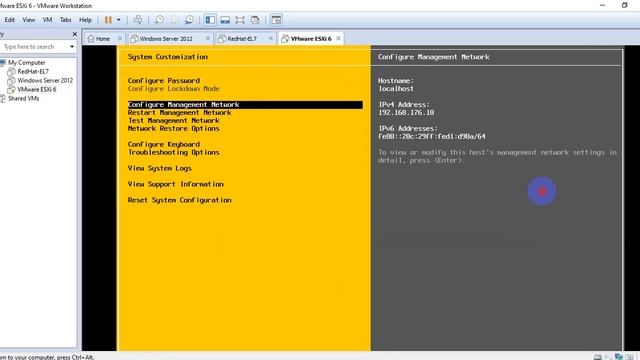The width and height of the screenshot is (640, 360).
Task: Open the snapshot manager toolbar icon
Action: coord(189,20)
